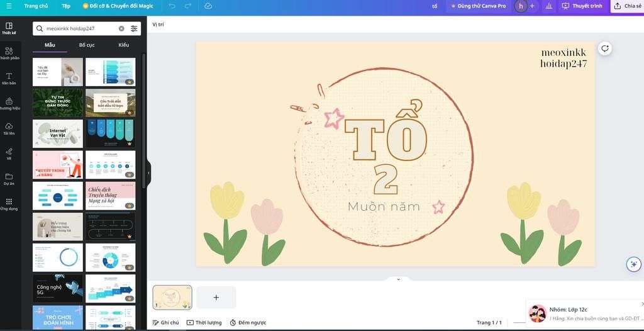
Task: Open the Vẽ draw tool panel
Action: 9,154
